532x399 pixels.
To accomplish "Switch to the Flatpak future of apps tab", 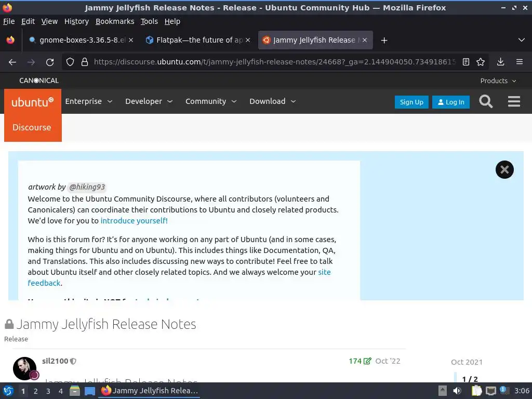I will [198, 40].
